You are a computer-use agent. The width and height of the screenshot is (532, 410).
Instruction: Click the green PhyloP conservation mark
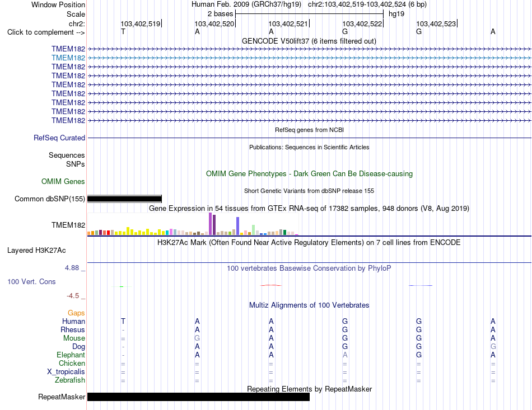tap(122, 286)
